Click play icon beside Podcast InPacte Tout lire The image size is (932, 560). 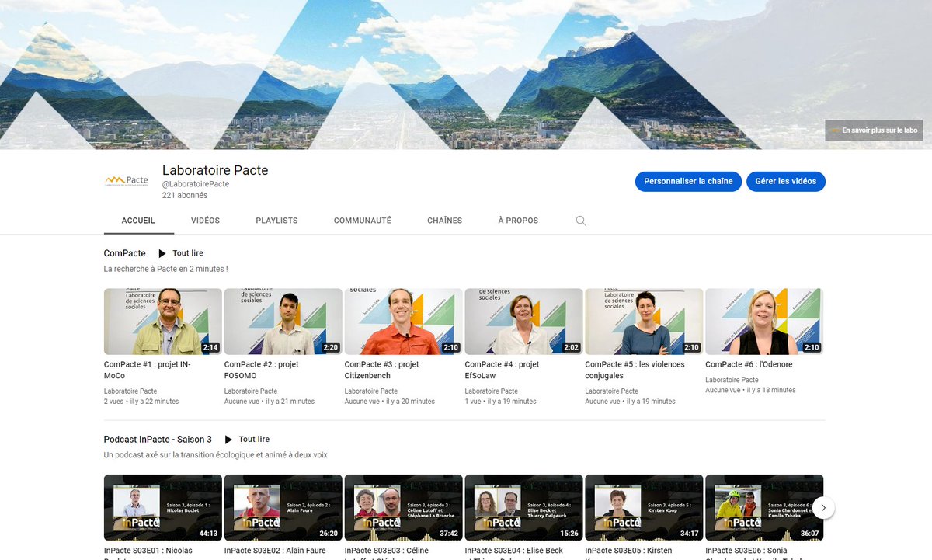(x=228, y=440)
